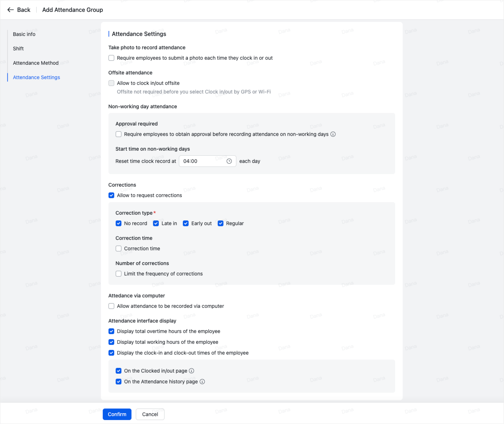Image resolution: width=504 pixels, height=424 pixels.
Task: Click the Confirm button
Action: pyautogui.click(x=117, y=414)
